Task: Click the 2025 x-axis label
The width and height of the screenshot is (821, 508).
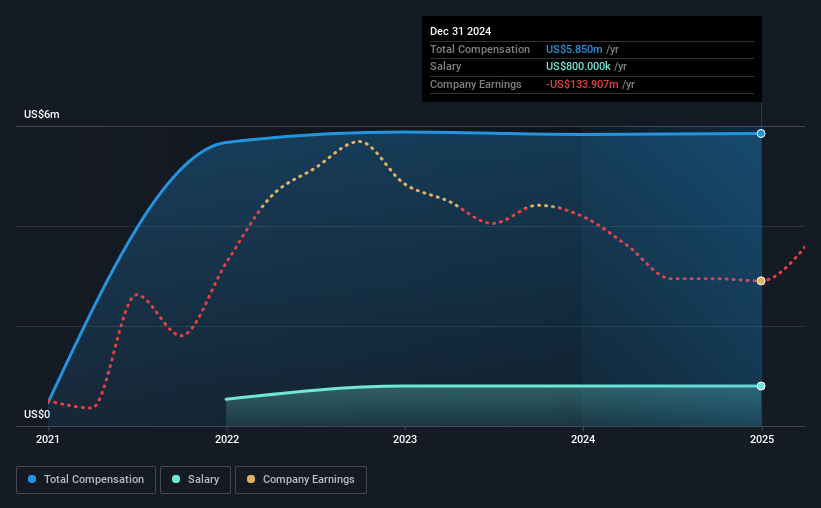Action: pos(762,439)
